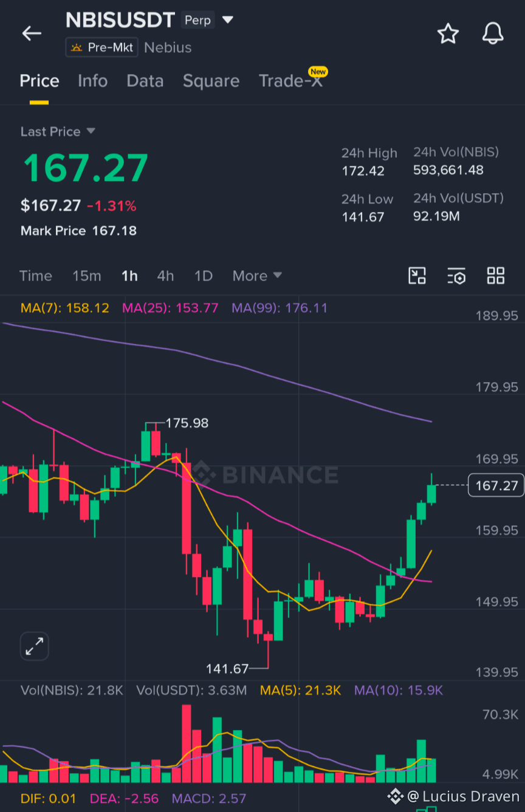Tap the 24h Low 141.67 value
525x812 pixels.
[x=363, y=217]
